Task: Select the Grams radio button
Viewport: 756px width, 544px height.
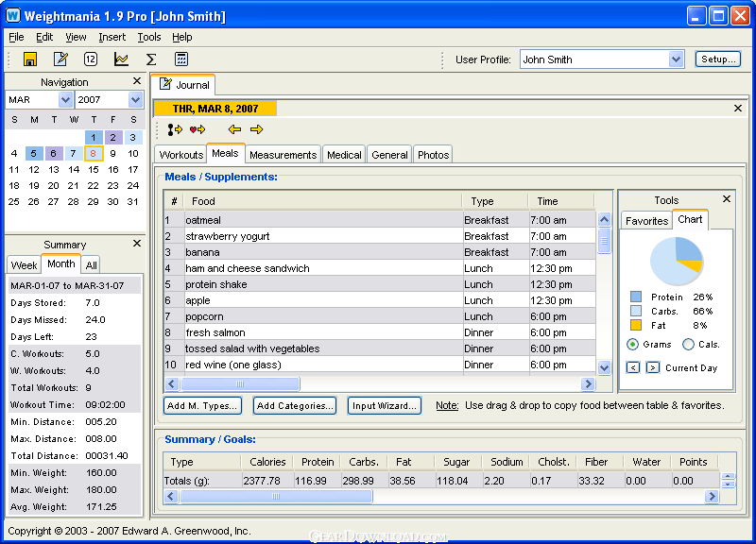Action: click(632, 345)
